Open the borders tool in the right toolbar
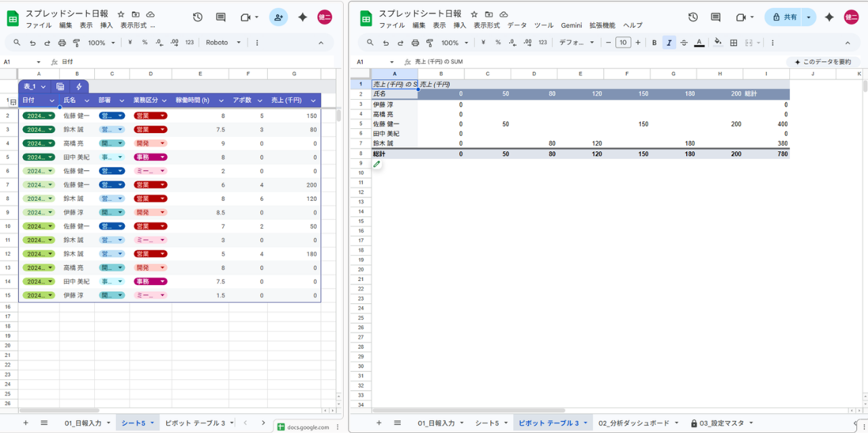Image resolution: width=868 pixels, height=433 pixels. (733, 42)
